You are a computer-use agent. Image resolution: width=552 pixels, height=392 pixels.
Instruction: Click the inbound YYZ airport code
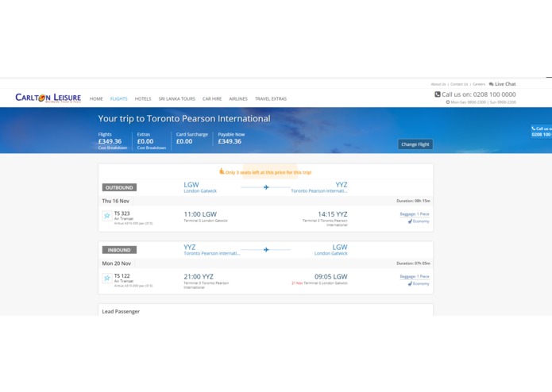coord(189,247)
